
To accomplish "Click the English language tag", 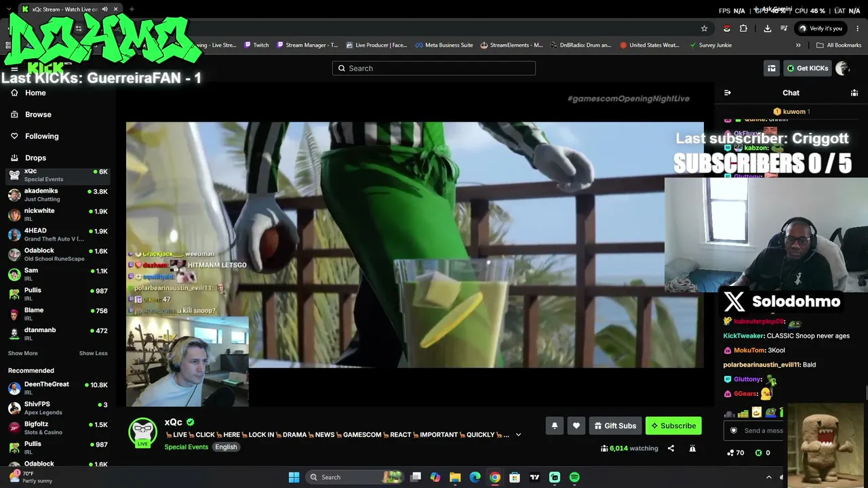I will coord(226,447).
